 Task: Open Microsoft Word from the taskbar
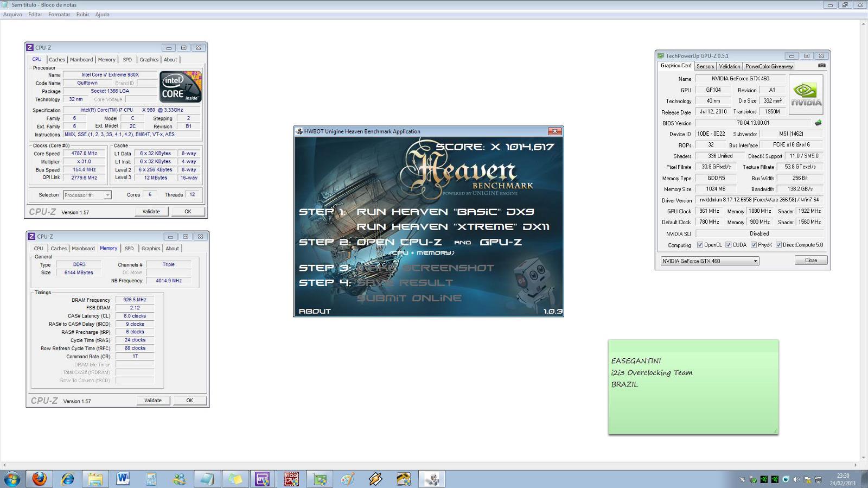pyautogui.click(x=123, y=479)
